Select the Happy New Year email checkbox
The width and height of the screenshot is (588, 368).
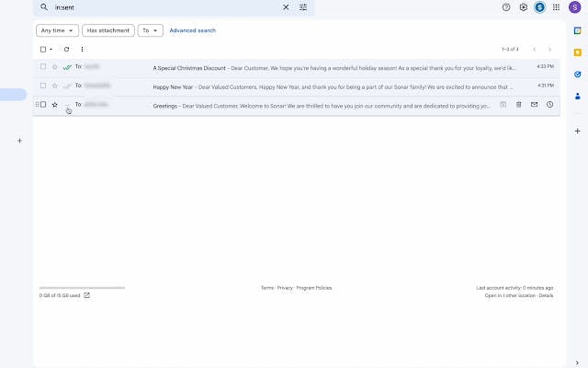43,86
